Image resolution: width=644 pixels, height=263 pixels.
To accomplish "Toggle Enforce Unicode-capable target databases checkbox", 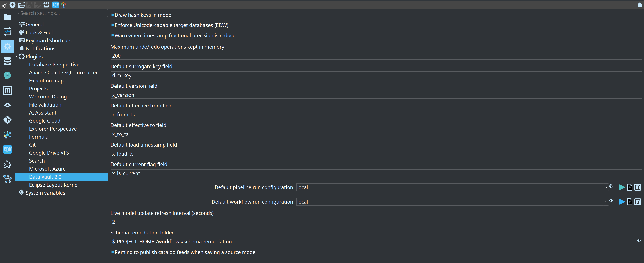I will (x=112, y=25).
